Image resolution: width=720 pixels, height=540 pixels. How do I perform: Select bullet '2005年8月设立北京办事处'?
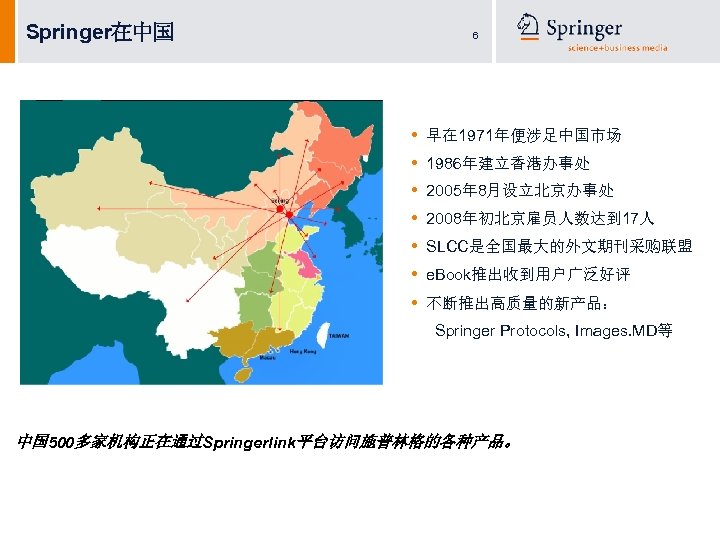click(x=520, y=190)
